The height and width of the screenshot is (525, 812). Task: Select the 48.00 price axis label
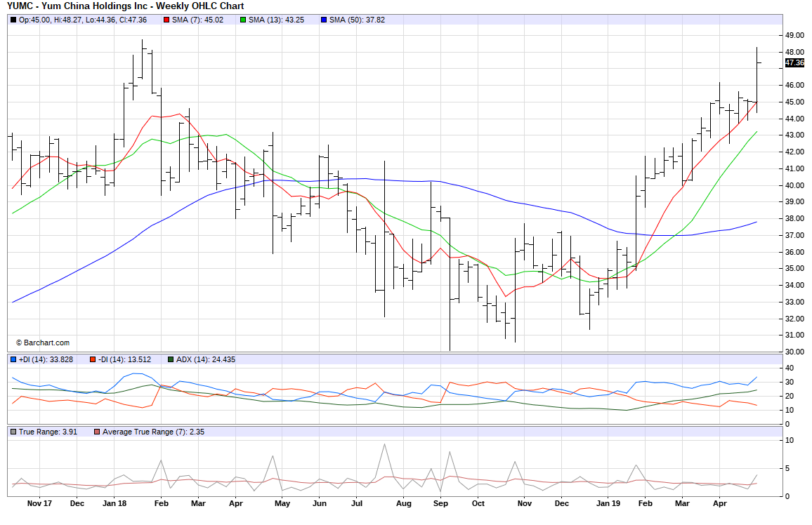pyautogui.click(x=794, y=52)
